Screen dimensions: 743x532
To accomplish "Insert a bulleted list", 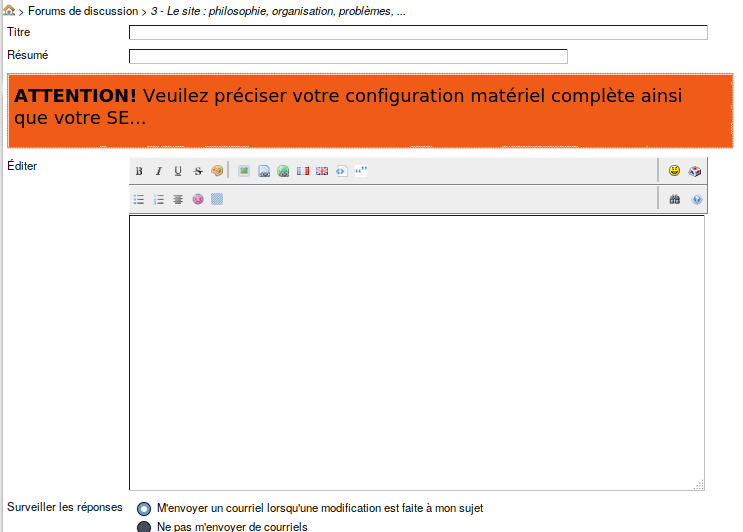I will pyautogui.click(x=139, y=199).
